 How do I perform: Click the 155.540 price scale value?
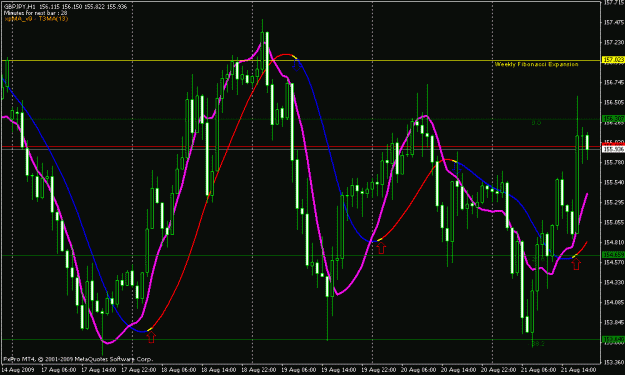point(613,183)
